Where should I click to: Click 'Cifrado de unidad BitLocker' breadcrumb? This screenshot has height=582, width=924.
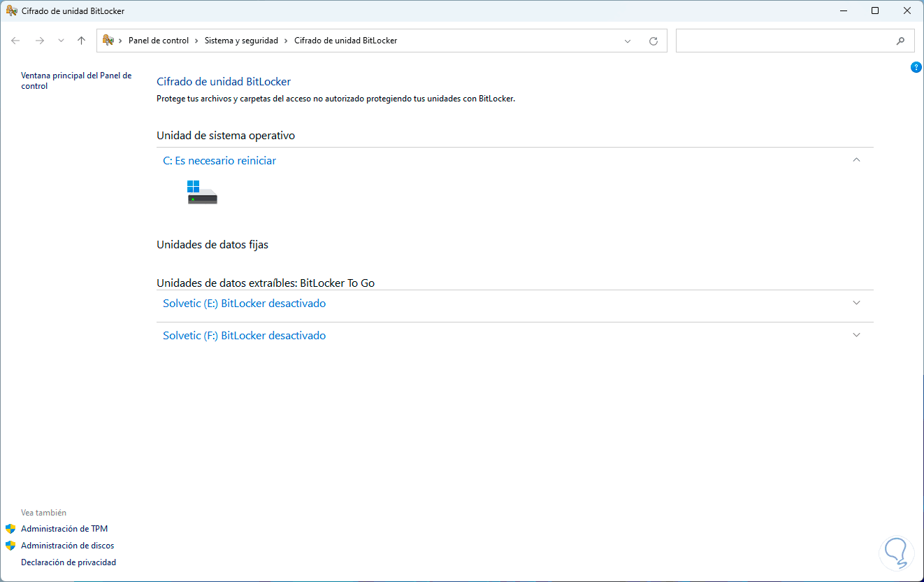click(345, 41)
